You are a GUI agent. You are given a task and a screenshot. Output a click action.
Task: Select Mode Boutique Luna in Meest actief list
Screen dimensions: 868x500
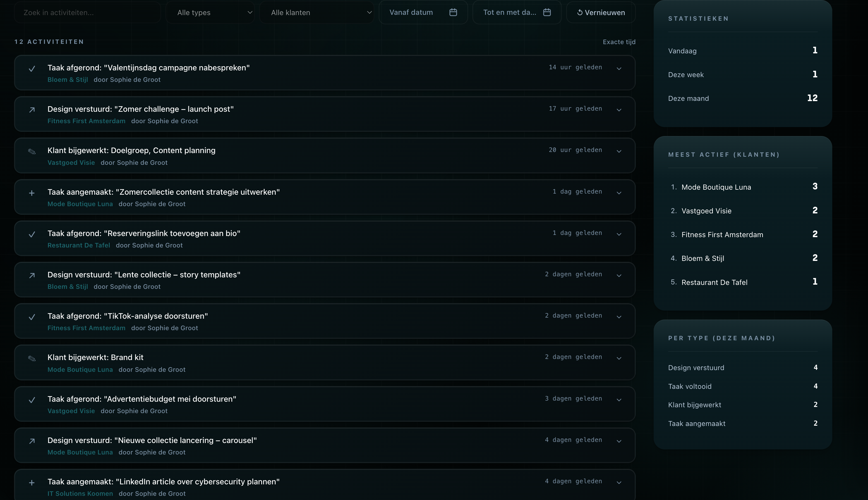(x=716, y=187)
